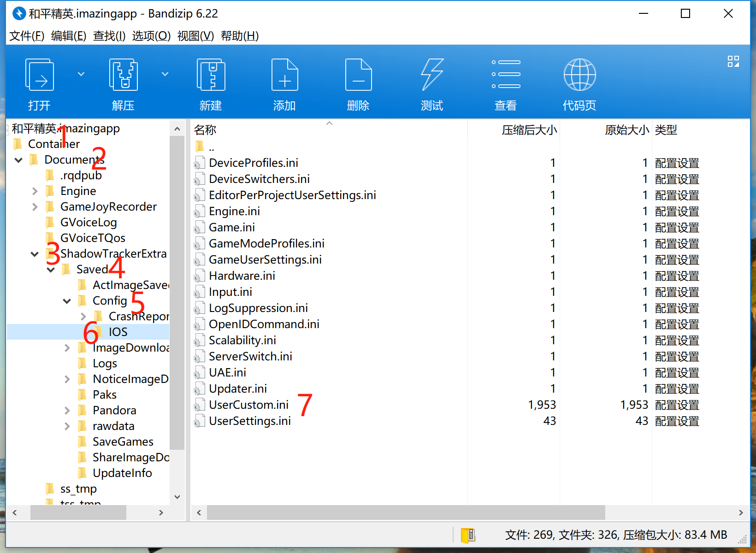Open the 帮助(H) menu

(x=240, y=36)
